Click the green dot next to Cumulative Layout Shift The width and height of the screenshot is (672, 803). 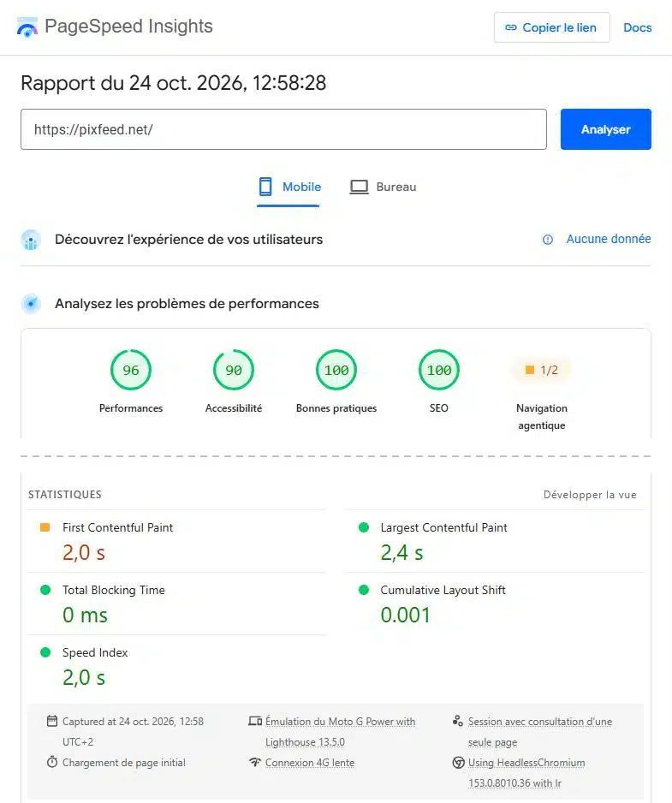pyautogui.click(x=364, y=590)
